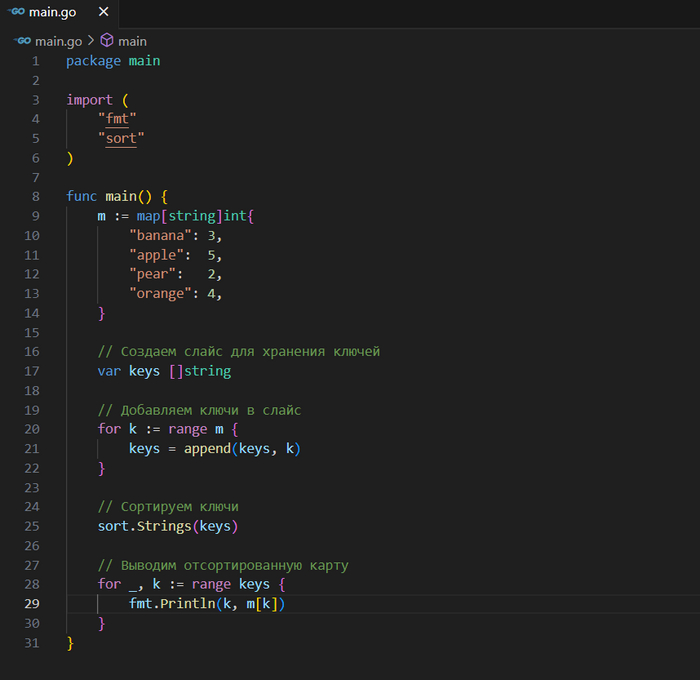Click the cube symbol icon in breadcrumb

[106, 41]
